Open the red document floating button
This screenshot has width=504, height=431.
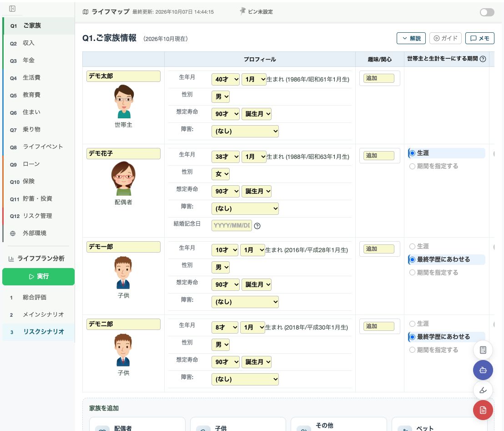483,410
